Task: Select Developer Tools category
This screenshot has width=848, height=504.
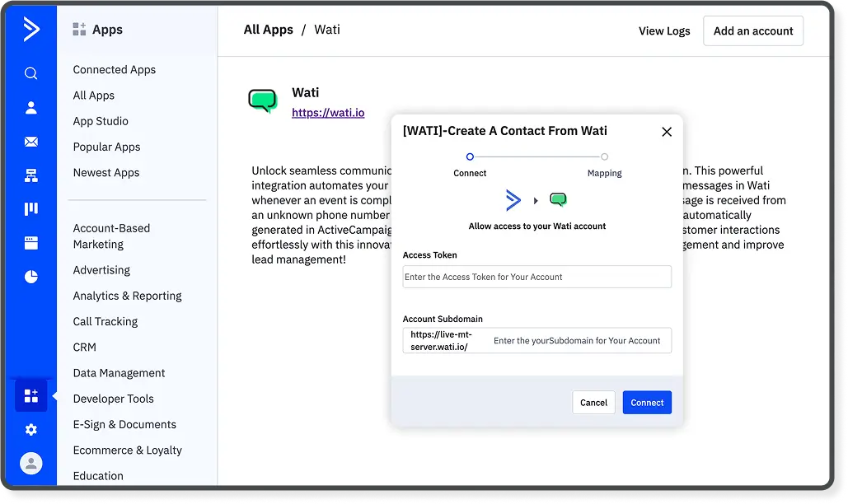Action: pos(114,399)
